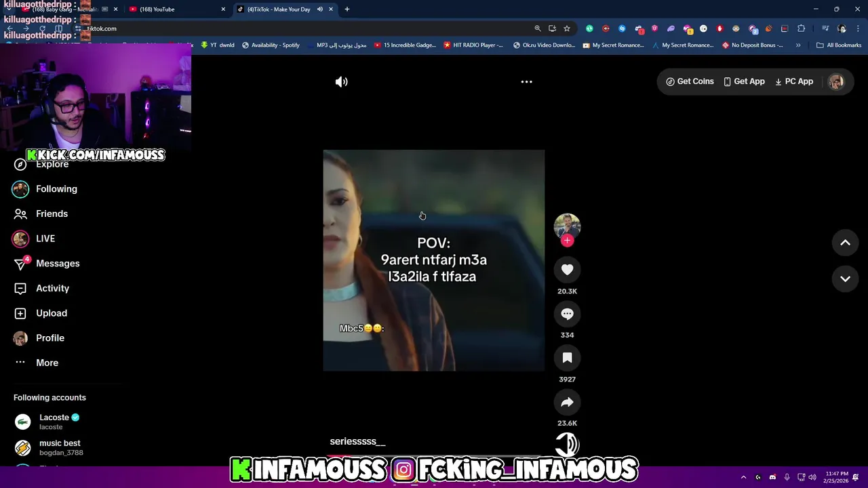This screenshot has width=868, height=488.
Task: Open Messages in the sidebar
Action: (x=46, y=264)
